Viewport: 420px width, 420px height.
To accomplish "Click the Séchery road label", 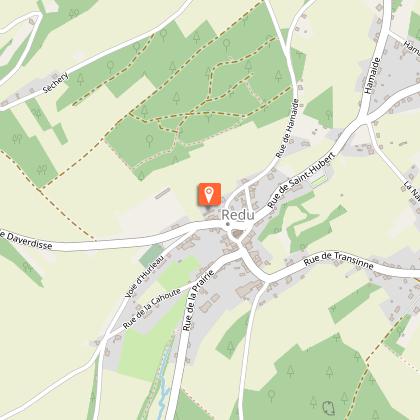I will (x=56, y=83).
